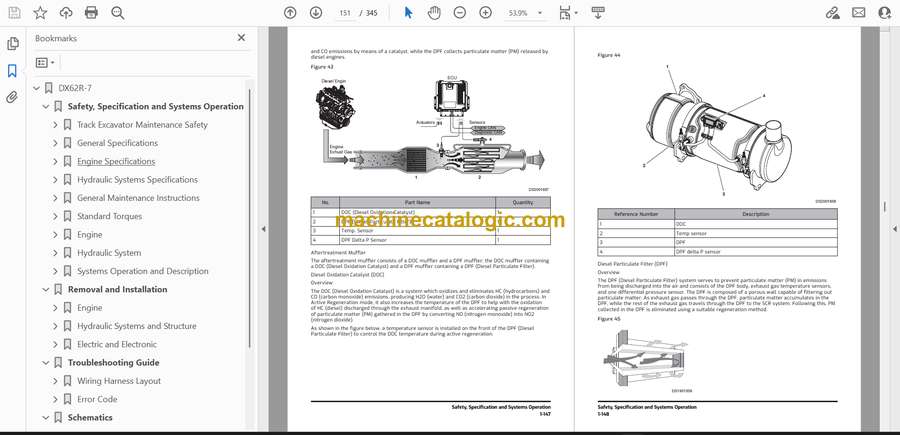Expand Standard Torques bookmark
This screenshot has width=900, height=435.
point(55,216)
